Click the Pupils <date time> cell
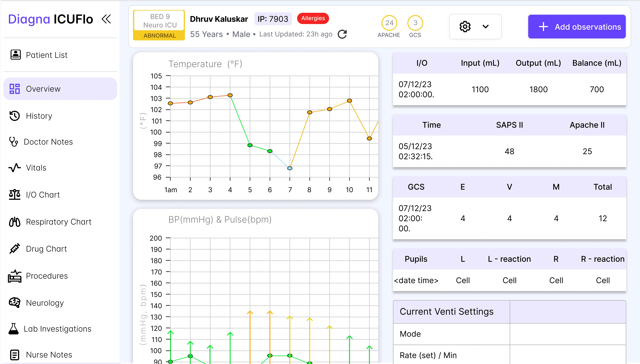 point(416,280)
